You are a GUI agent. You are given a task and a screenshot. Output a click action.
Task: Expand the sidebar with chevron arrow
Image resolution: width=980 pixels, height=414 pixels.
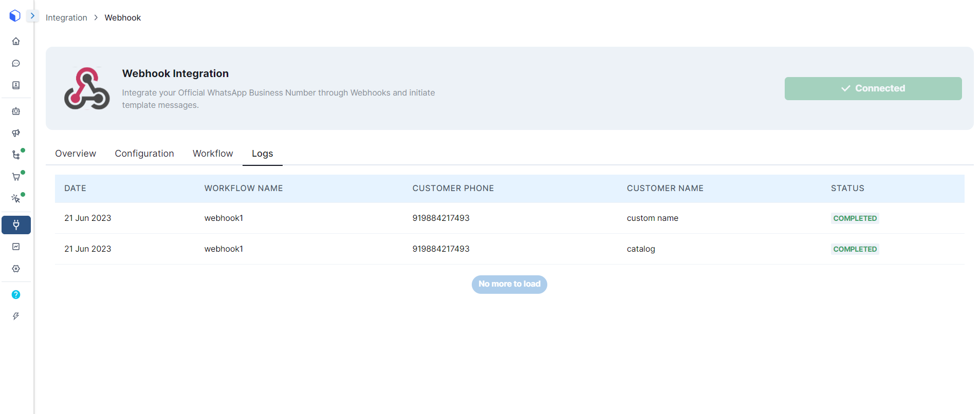tap(32, 16)
